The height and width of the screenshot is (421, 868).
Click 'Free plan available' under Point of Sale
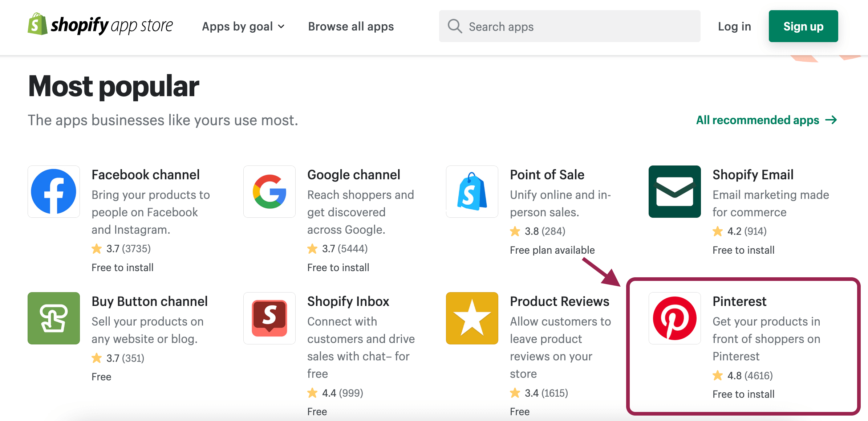(x=552, y=250)
